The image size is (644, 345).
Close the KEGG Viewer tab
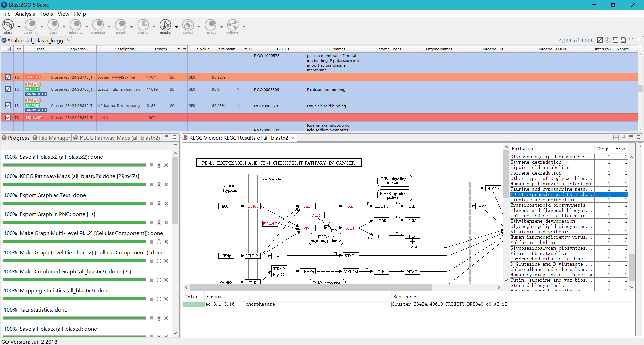coord(293,138)
